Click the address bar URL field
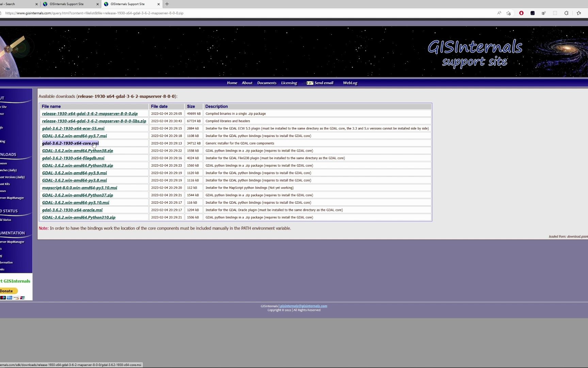Image resolution: width=588 pixels, height=368 pixels. (x=245, y=13)
